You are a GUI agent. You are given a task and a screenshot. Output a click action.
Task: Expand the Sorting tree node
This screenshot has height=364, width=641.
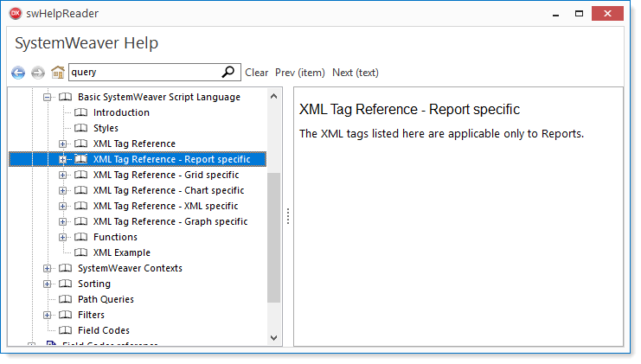pyautogui.click(x=48, y=284)
